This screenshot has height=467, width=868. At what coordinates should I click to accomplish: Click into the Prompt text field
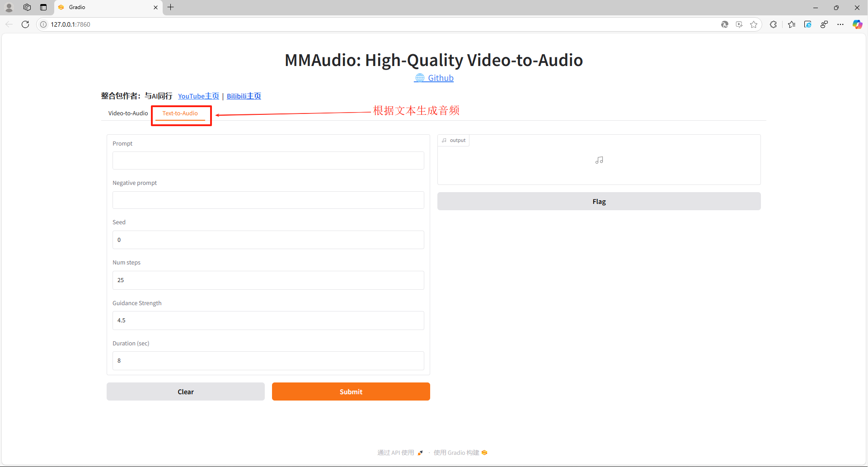pos(268,160)
